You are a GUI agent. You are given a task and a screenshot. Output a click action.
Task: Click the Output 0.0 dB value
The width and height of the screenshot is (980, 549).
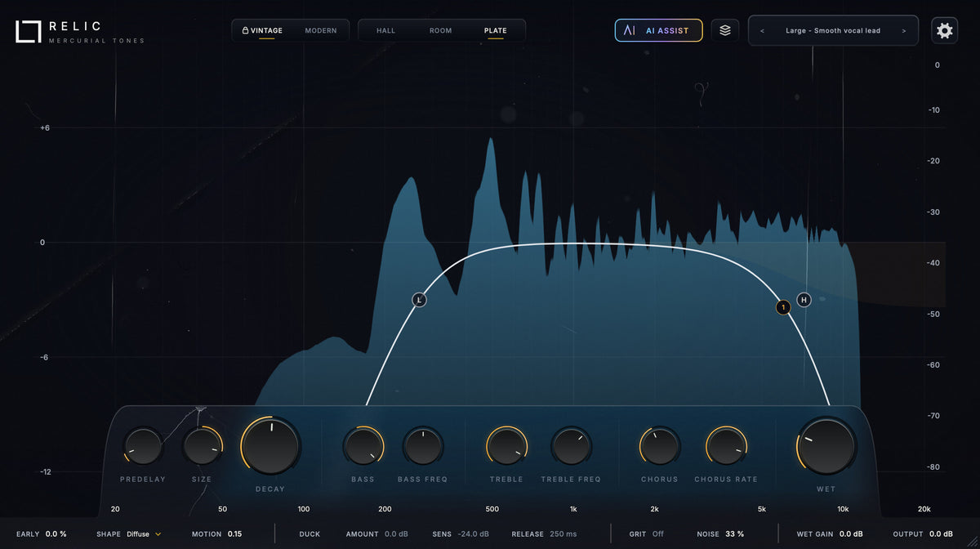point(941,534)
